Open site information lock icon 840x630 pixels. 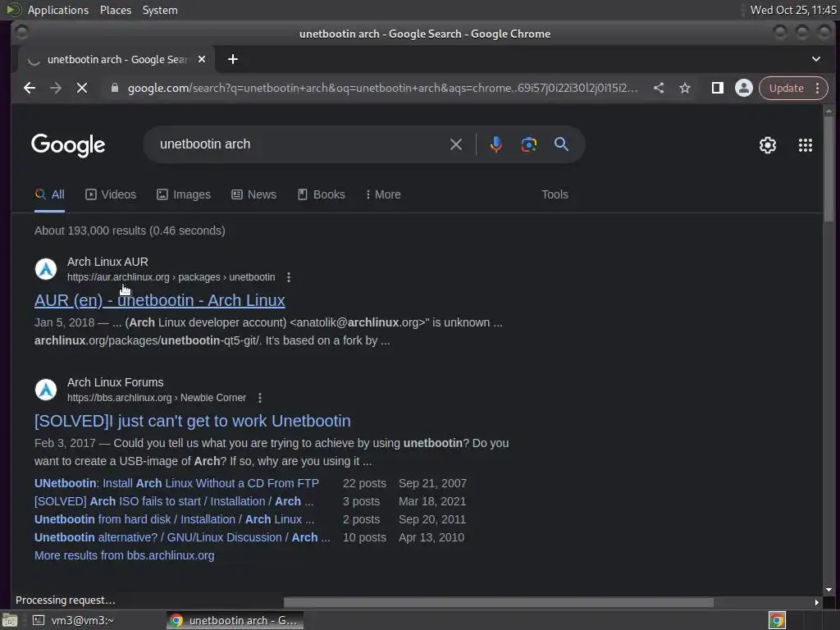click(115, 88)
